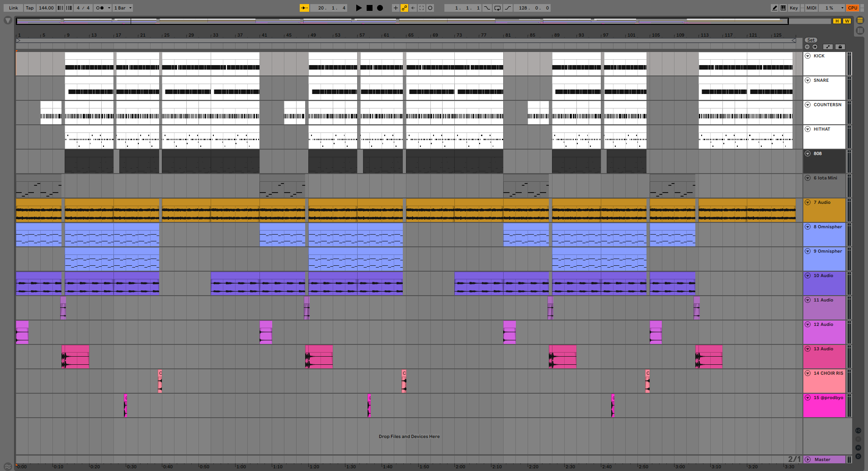The width and height of the screenshot is (868, 471).
Task: Toggle the H height zoom button
Action: 837,21
